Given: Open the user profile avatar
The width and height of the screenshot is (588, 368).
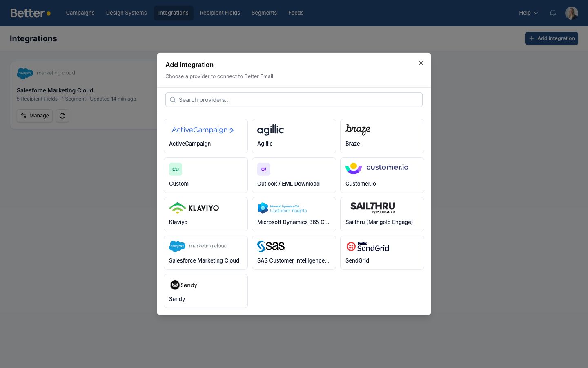Looking at the screenshot, I should click(x=572, y=13).
